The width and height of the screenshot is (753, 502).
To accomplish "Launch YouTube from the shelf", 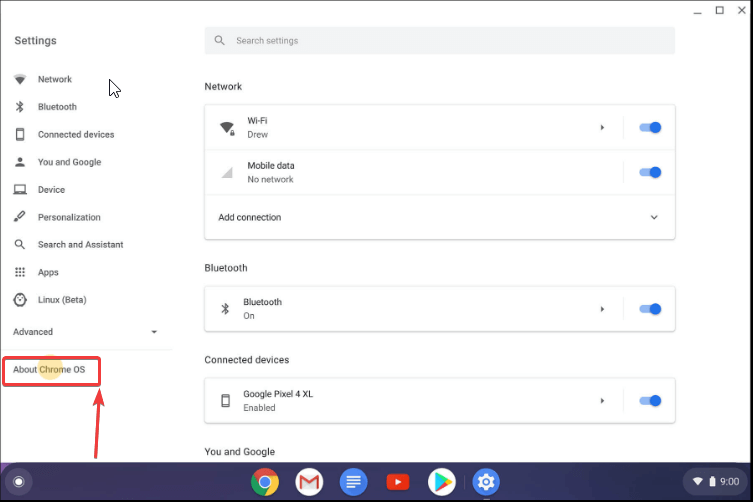I will (398, 481).
